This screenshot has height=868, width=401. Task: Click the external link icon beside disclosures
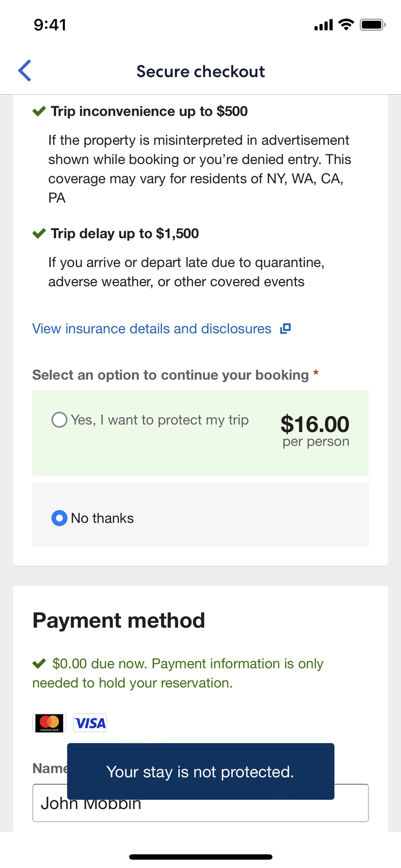286,328
